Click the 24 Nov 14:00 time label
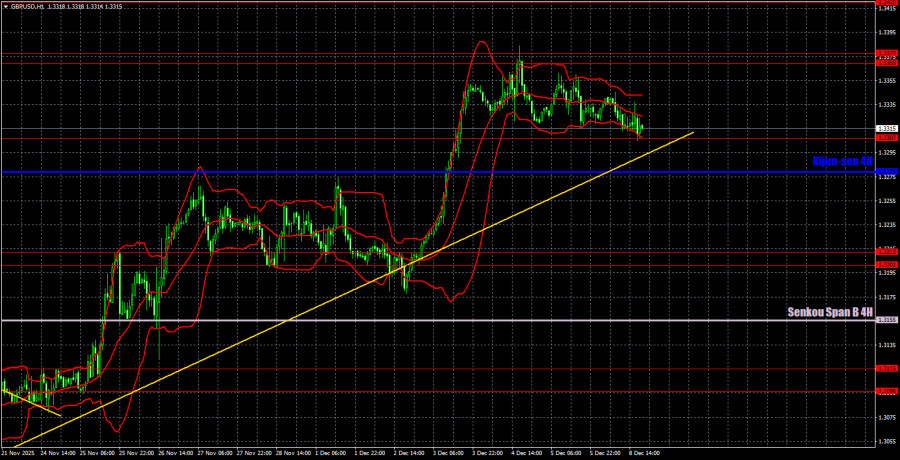This screenshot has height=460, width=900. [56, 453]
